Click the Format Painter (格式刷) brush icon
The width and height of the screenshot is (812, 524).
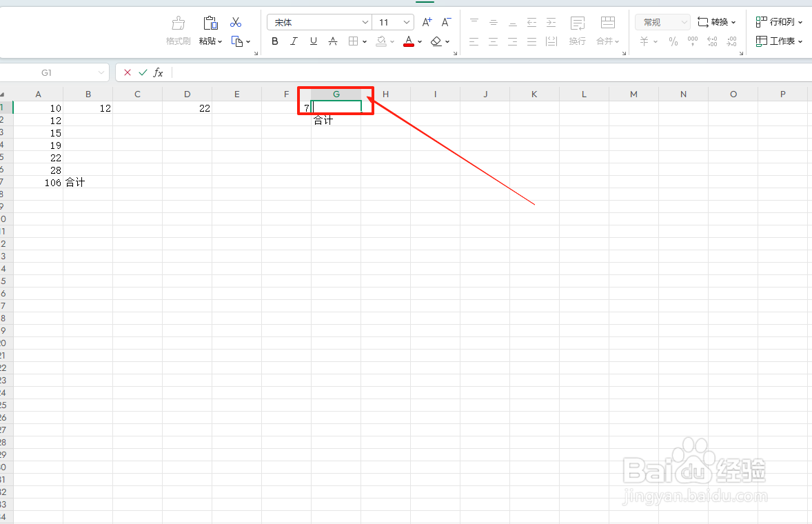click(x=178, y=23)
